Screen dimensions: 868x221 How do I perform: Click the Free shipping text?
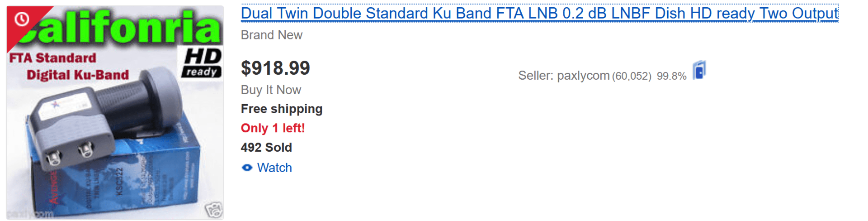[x=282, y=109]
